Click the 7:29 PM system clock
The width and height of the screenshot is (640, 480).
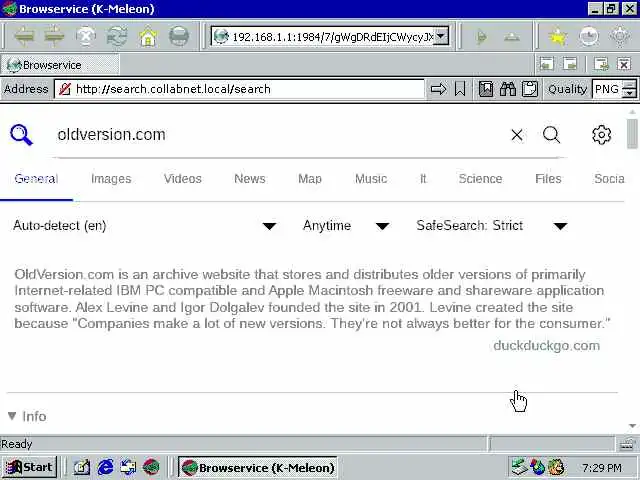(602, 467)
